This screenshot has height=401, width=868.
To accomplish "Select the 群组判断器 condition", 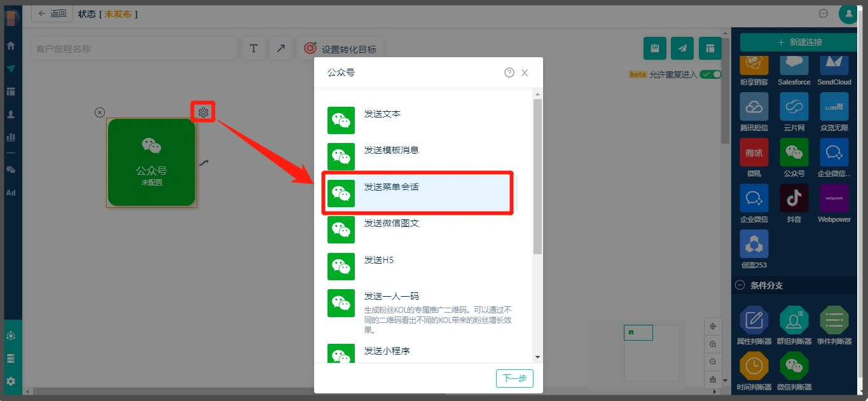I will [x=794, y=325].
